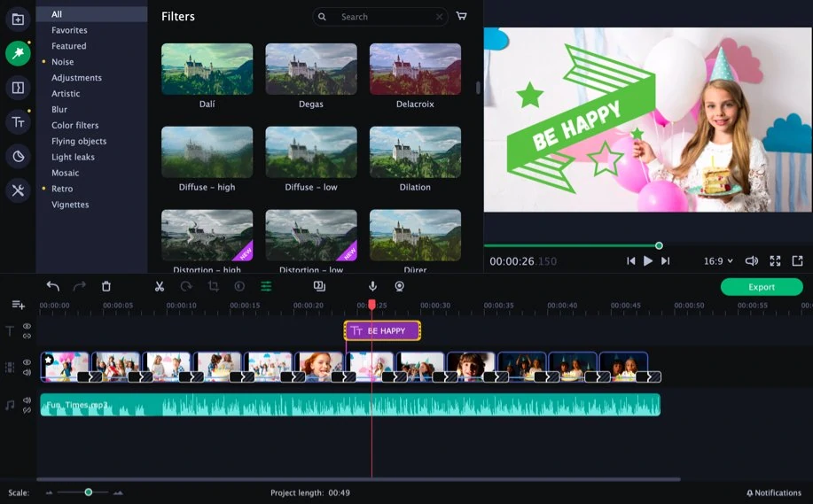Click the scissors split tool
The height and width of the screenshot is (504, 813).
tap(160, 286)
